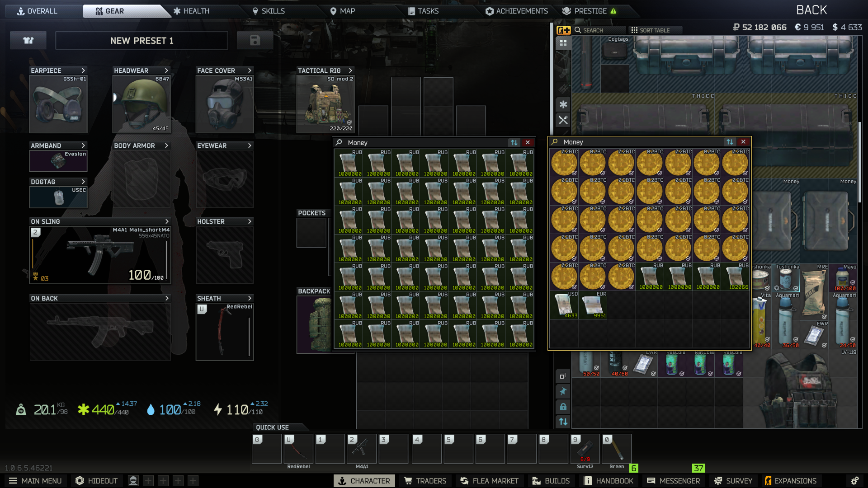Image resolution: width=868 pixels, height=488 pixels.
Task: Filter stash by medical asterisk icon
Action: point(563,104)
